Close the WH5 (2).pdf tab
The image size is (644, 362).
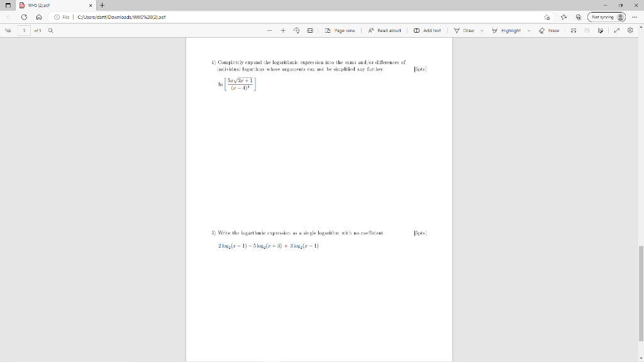tap(91, 5)
